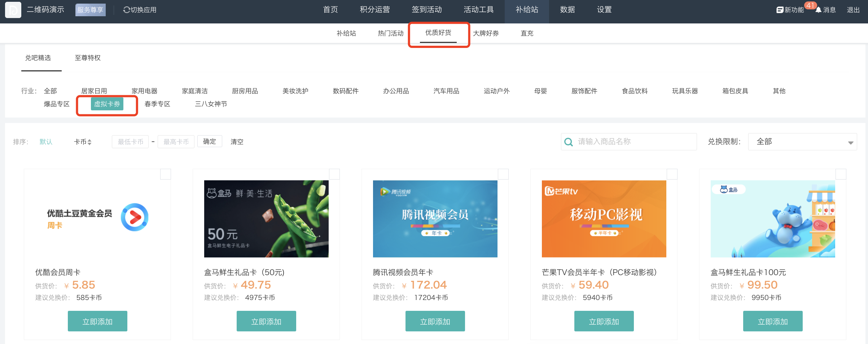The height and width of the screenshot is (344, 868).
Task: Filter industry by 家庭清洁
Action: tap(195, 91)
